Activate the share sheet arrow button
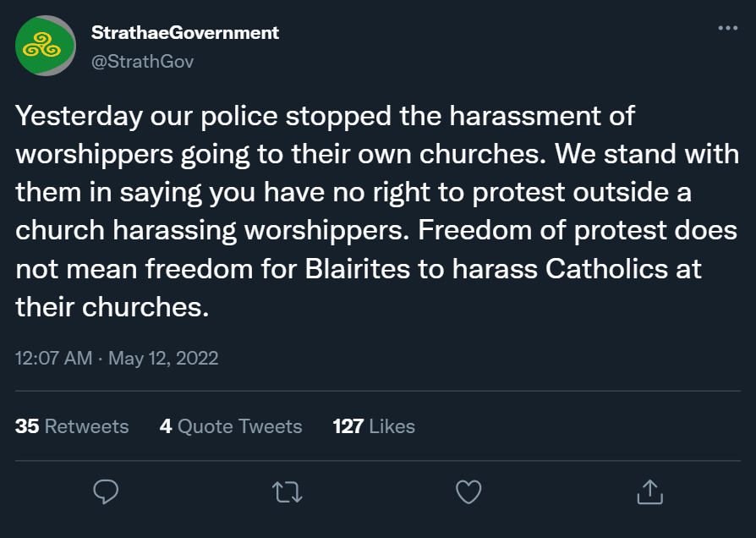This screenshot has width=756, height=538. (x=649, y=491)
